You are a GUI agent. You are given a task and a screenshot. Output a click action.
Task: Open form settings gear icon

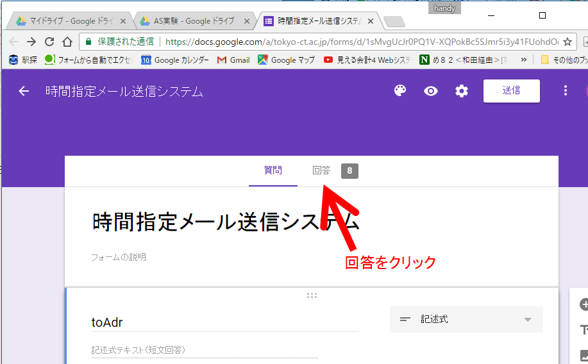(x=462, y=91)
